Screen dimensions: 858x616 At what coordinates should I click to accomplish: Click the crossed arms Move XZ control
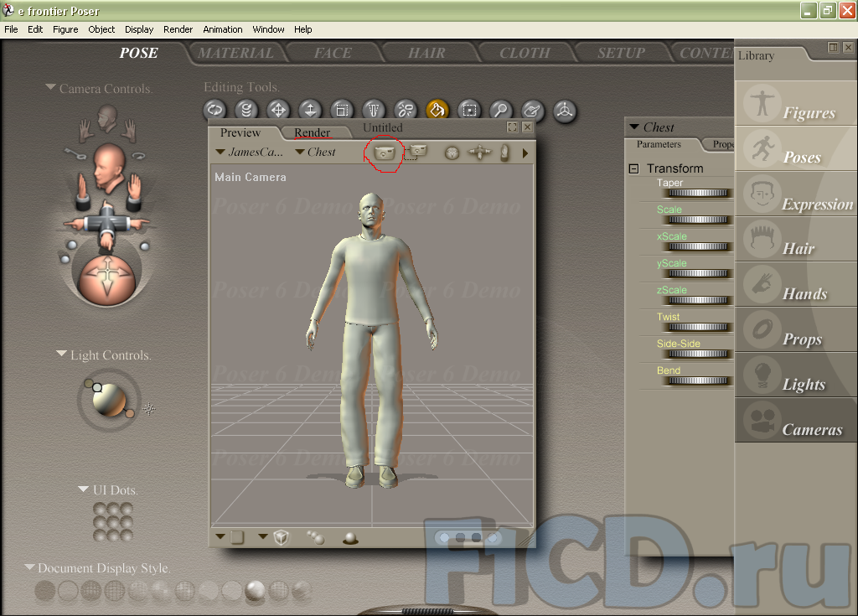(106, 224)
